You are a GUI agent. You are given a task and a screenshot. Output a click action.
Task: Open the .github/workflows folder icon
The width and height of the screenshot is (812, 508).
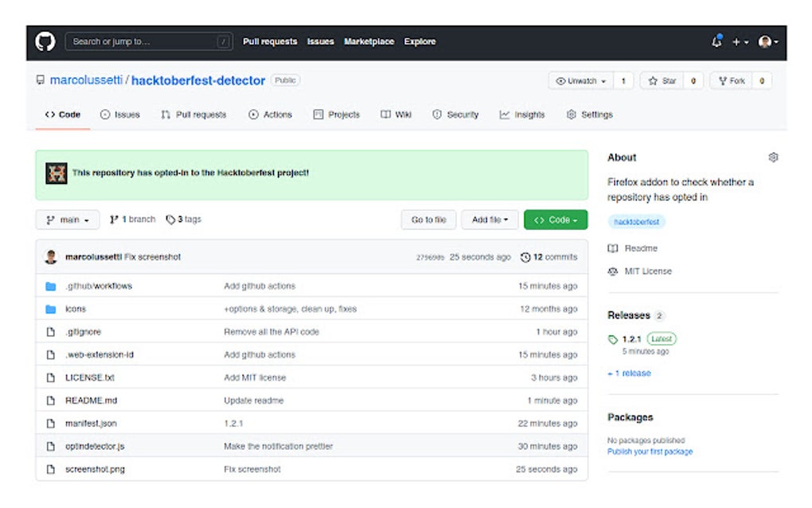pyautogui.click(x=49, y=286)
